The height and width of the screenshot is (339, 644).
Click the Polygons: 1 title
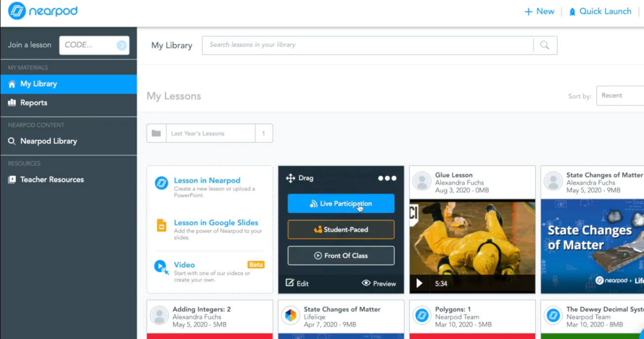tap(453, 309)
